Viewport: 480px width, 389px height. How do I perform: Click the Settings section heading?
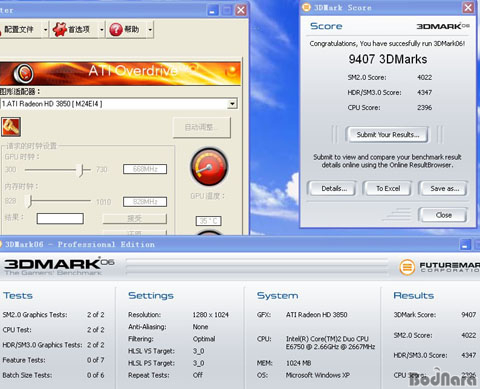151,296
